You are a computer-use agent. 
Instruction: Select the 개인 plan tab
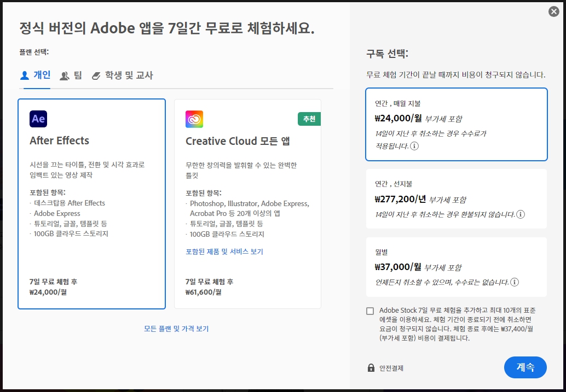(x=35, y=75)
